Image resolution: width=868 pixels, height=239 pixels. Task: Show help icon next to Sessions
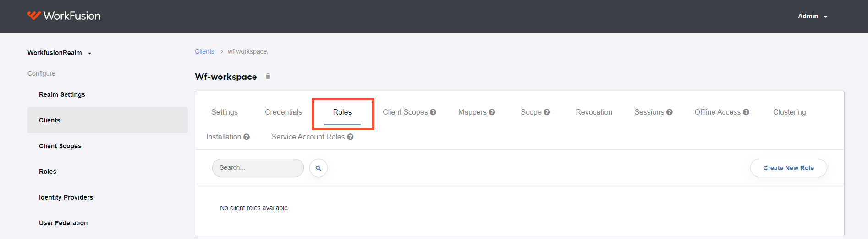(670, 112)
